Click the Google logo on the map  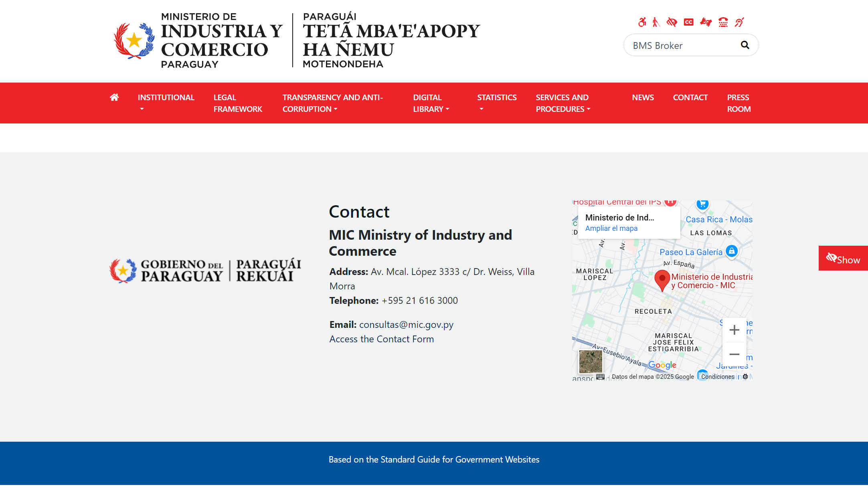(662, 365)
